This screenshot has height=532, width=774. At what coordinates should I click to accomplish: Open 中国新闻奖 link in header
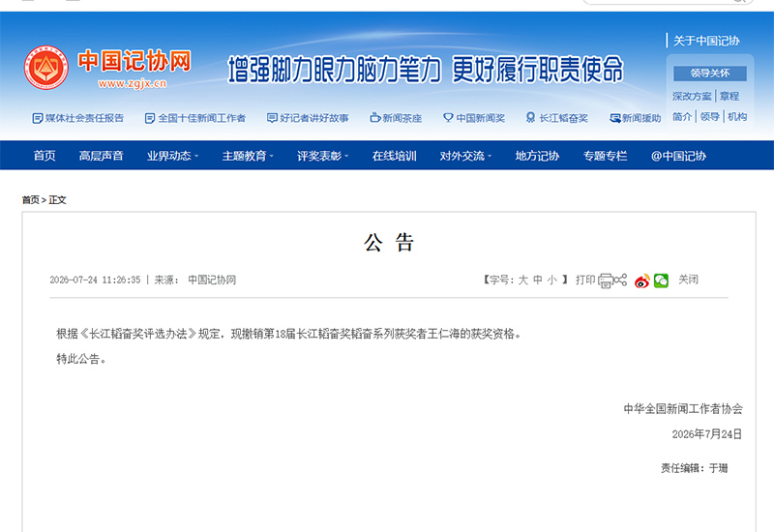pos(474,118)
